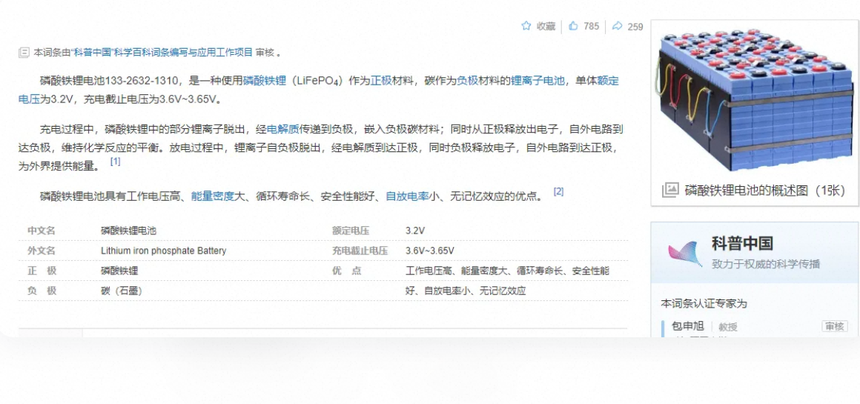Click 致力于权威的科学传播 slogan
Viewport: 860px width, 404px height.
coord(766,264)
